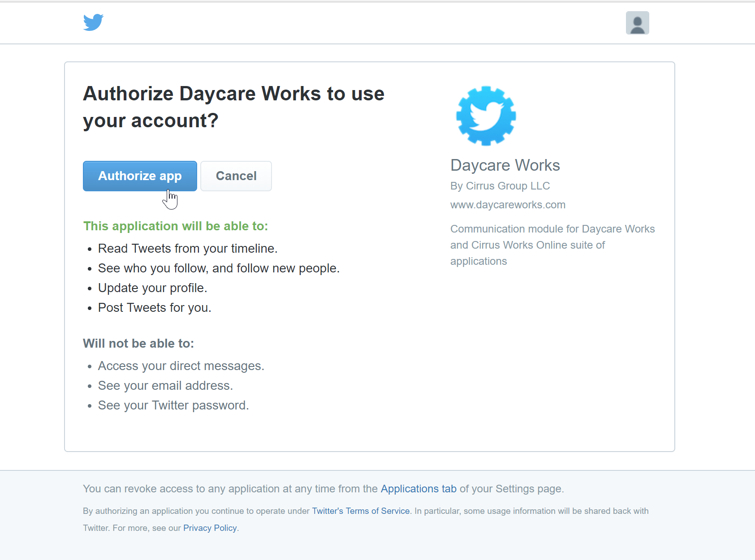Click 'Update your profile.' permission

coord(152,288)
